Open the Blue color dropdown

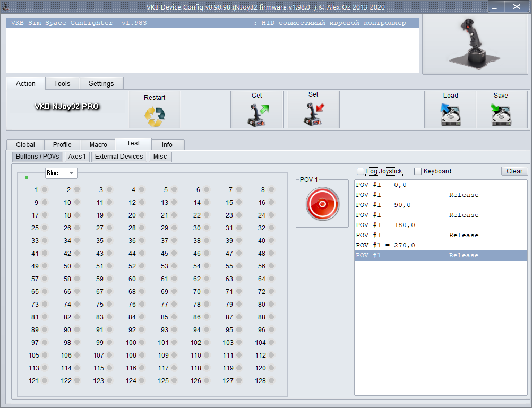[61, 173]
